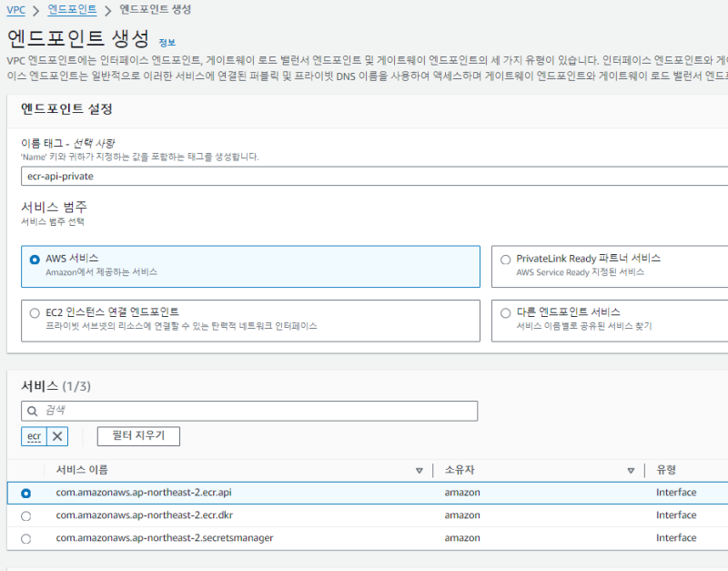Choose EC2 인스턴스 연결 엔드포인트 option
The height and width of the screenshot is (571, 728).
[35, 312]
